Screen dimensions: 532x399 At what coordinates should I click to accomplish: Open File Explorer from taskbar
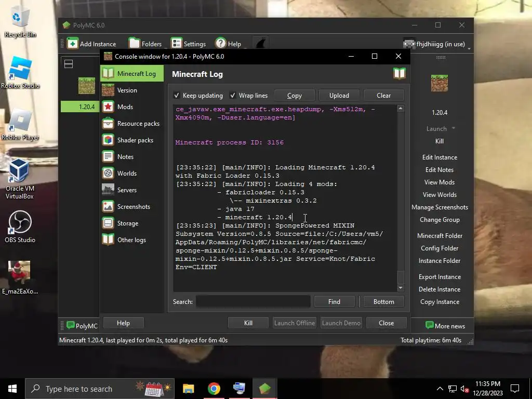coord(188,389)
